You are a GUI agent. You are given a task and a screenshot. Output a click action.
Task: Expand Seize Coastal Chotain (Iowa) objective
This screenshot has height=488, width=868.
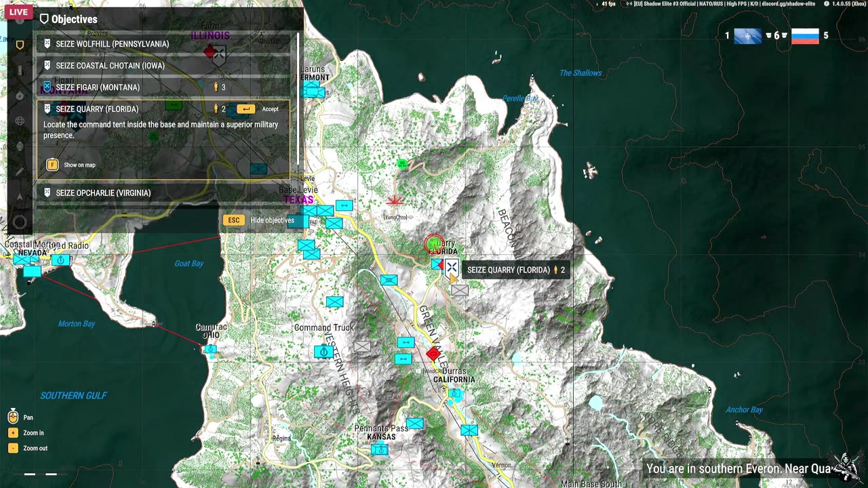point(163,66)
